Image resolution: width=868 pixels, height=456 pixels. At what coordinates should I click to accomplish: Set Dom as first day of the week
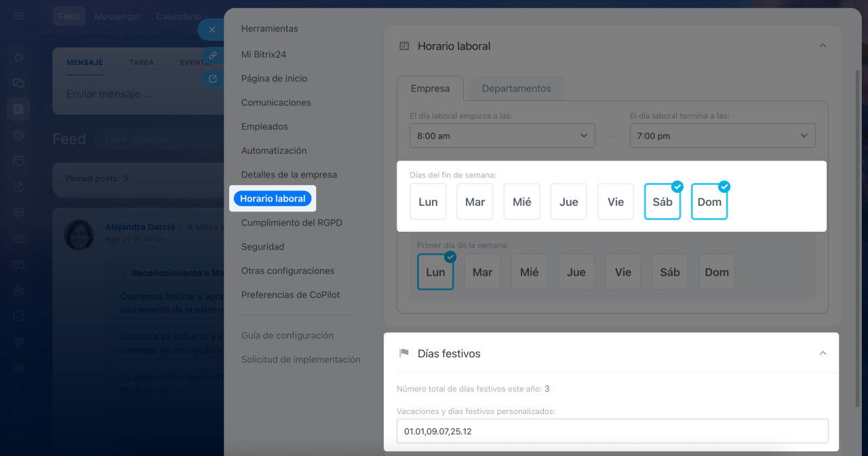716,272
